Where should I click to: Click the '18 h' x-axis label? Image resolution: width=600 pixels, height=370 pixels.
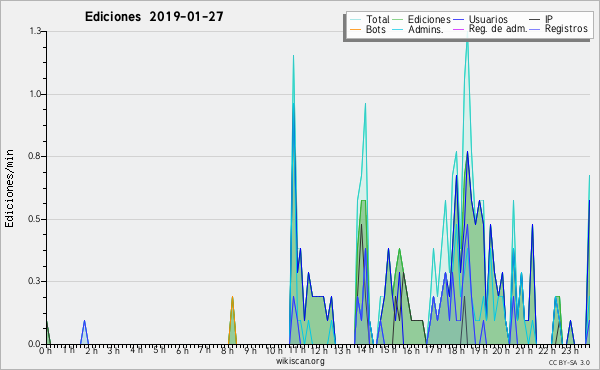coord(456,351)
